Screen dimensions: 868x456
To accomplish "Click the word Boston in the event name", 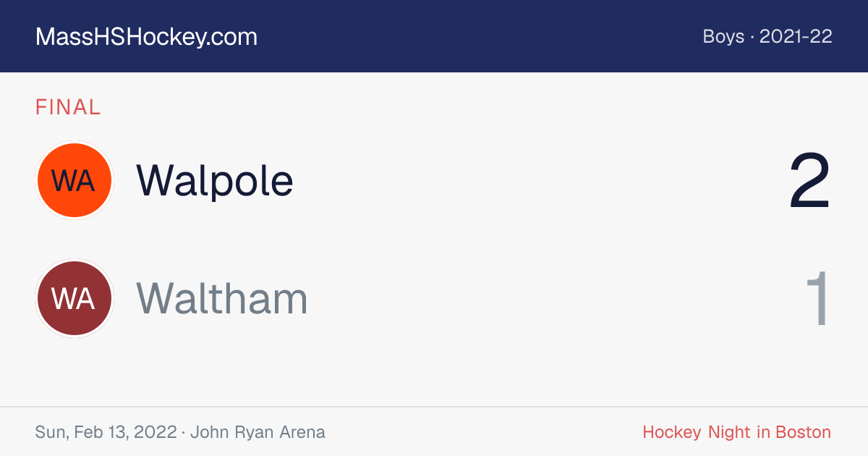I will click(x=803, y=432).
